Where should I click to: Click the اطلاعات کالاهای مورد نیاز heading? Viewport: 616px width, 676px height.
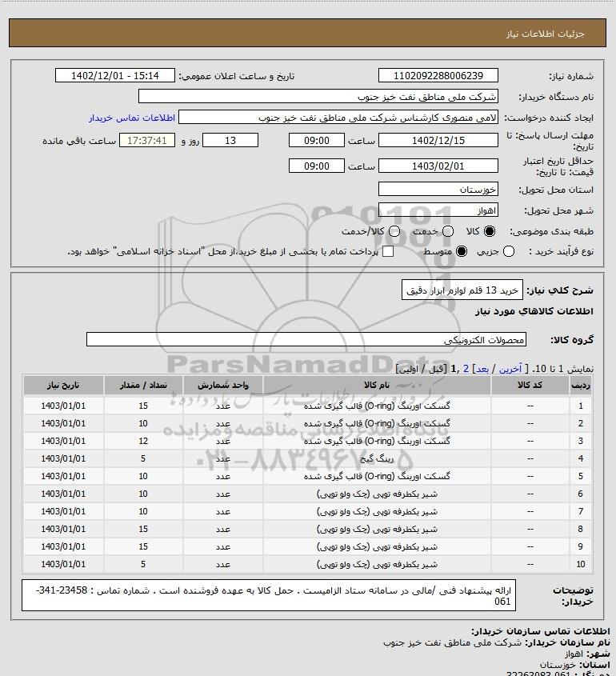point(534,311)
